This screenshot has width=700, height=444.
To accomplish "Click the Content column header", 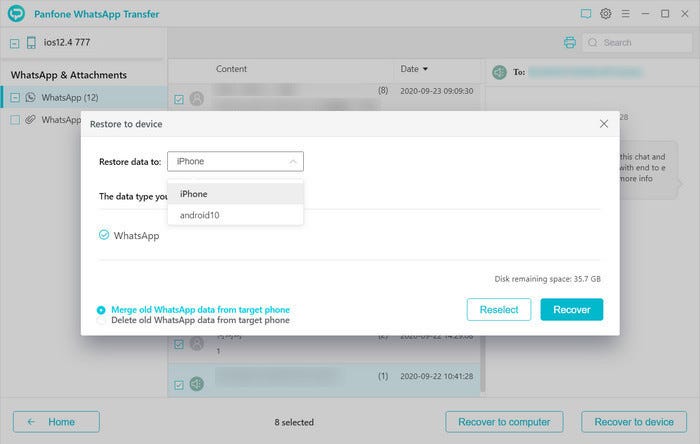I will 231,69.
